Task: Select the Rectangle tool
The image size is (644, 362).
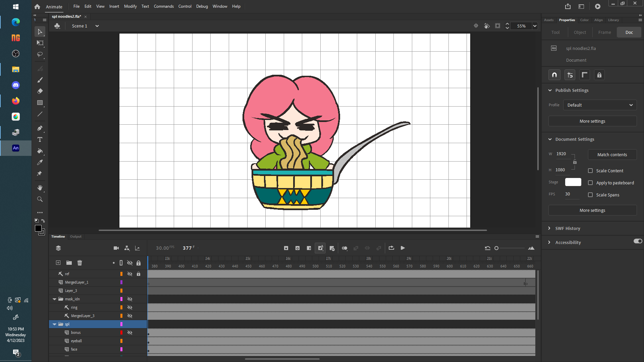Action: point(40,103)
